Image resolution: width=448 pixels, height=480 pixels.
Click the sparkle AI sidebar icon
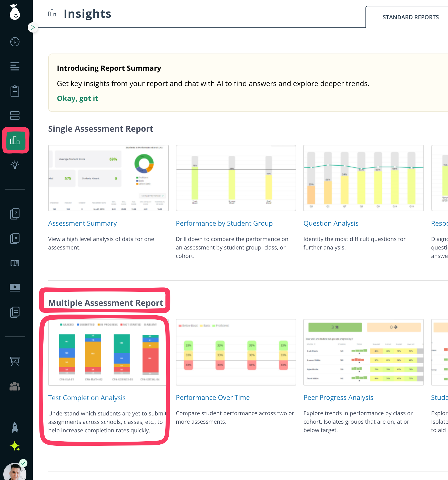point(15,446)
